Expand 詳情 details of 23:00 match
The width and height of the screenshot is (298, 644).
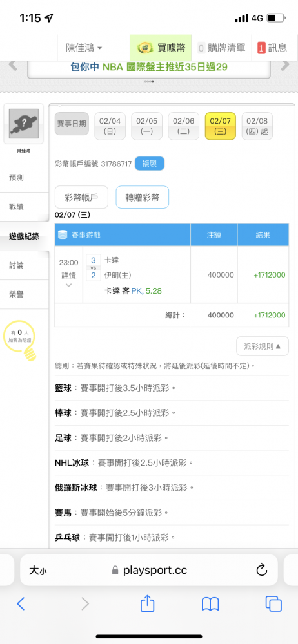coord(69,275)
